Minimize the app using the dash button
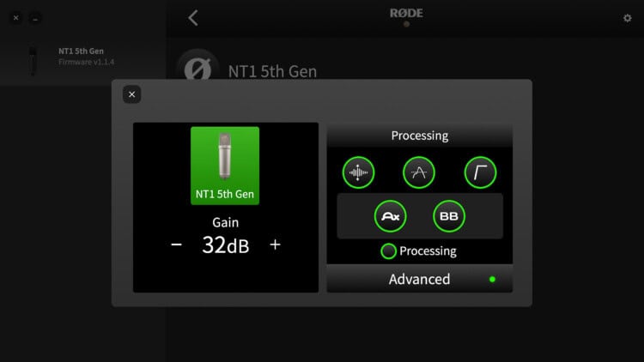 35,18
